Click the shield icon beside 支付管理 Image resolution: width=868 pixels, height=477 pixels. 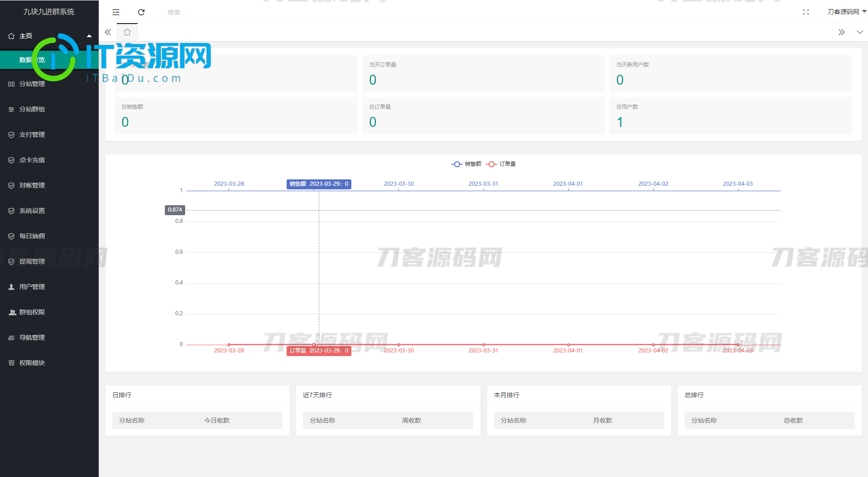tap(11, 135)
